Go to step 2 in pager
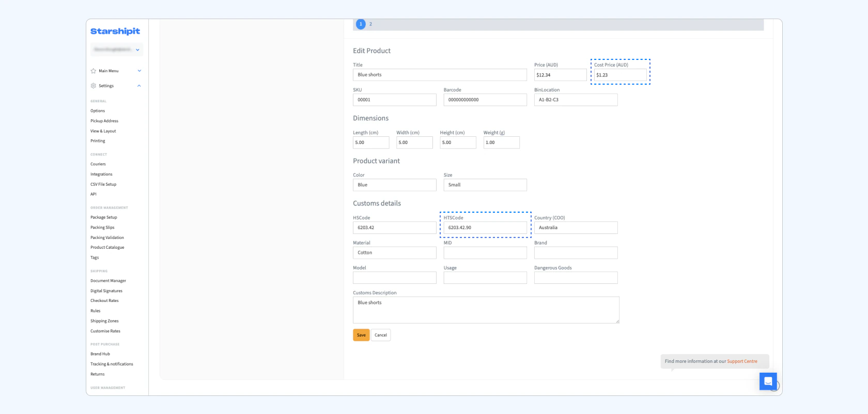The width and height of the screenshot is (868, 414). (x=370, y=24)
